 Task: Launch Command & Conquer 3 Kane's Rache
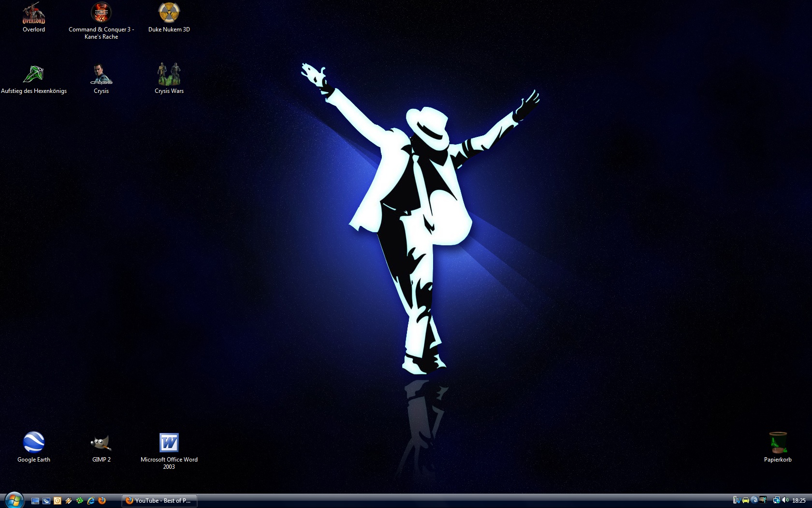(101, 14)
